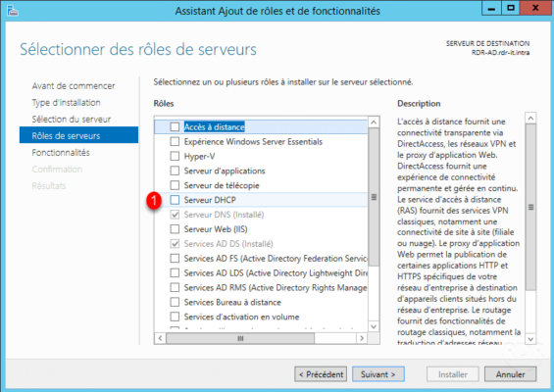Click roles list scroll right arrow
The height and width of the screenshot is (392, 554).
pos(362,338)
